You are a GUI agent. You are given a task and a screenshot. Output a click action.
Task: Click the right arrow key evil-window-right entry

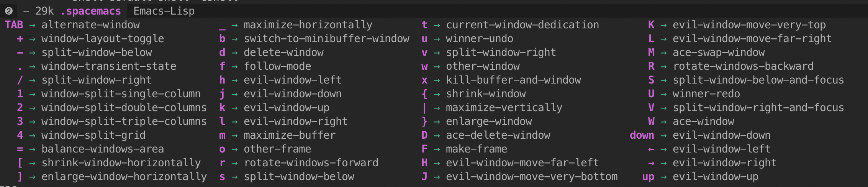pos(712,163)
